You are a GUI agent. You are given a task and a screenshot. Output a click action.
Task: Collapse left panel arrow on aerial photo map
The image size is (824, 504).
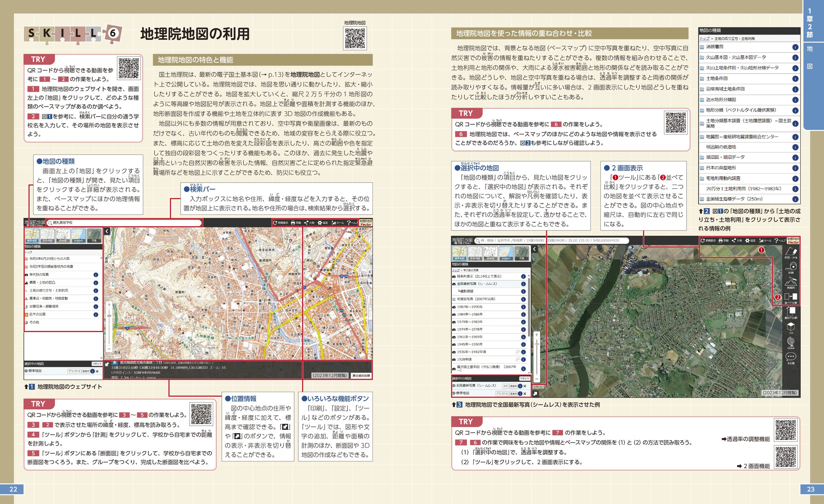[535, 249]
